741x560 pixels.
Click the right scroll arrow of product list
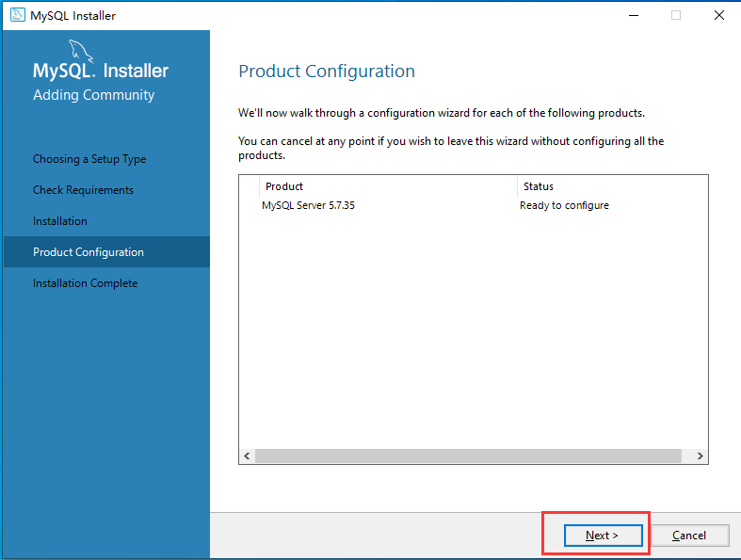pyautogui.click(x=701, y=456)
